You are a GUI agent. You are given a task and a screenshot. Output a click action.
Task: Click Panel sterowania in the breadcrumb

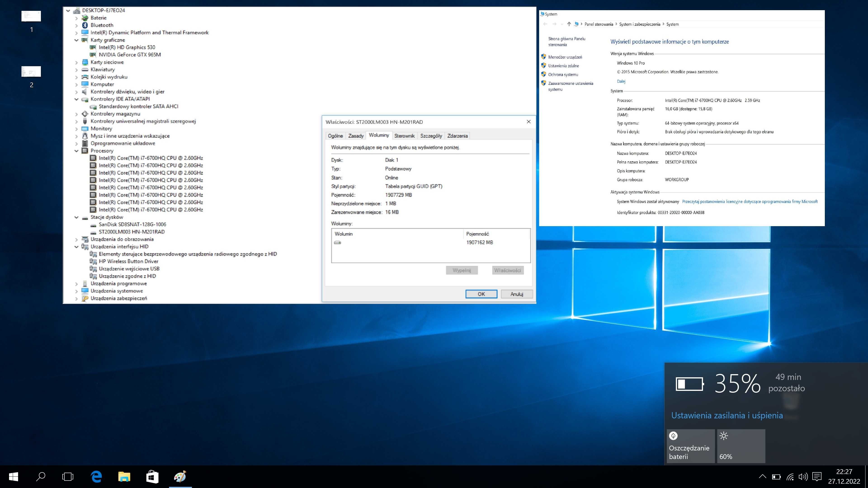[599, 24]
